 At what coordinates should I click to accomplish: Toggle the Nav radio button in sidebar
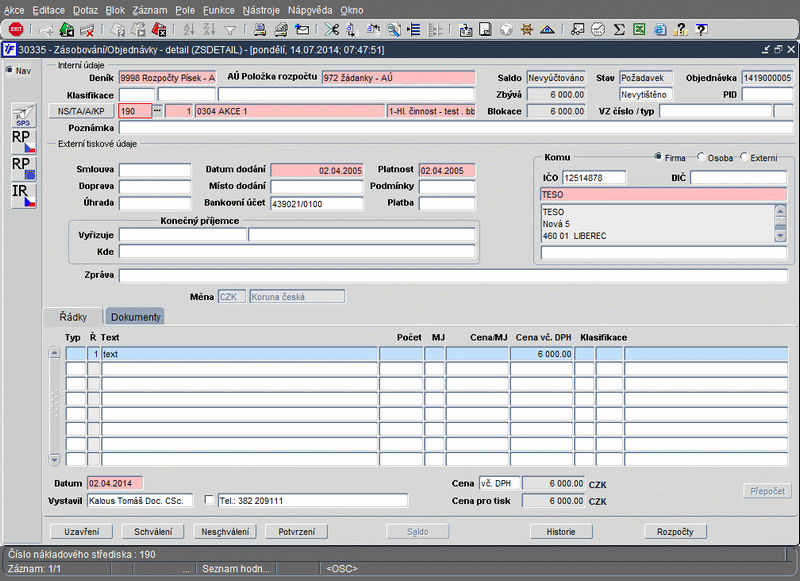(x=9, y=70)
